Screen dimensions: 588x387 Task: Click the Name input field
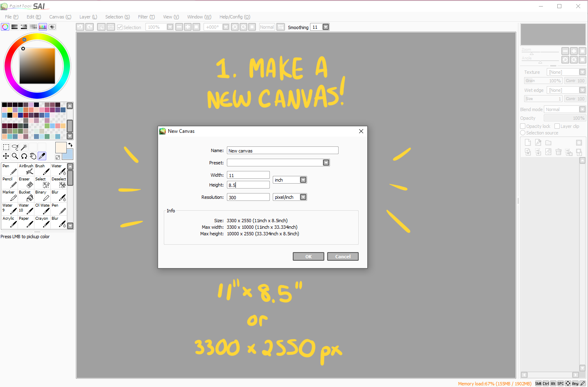coord(283,150)
